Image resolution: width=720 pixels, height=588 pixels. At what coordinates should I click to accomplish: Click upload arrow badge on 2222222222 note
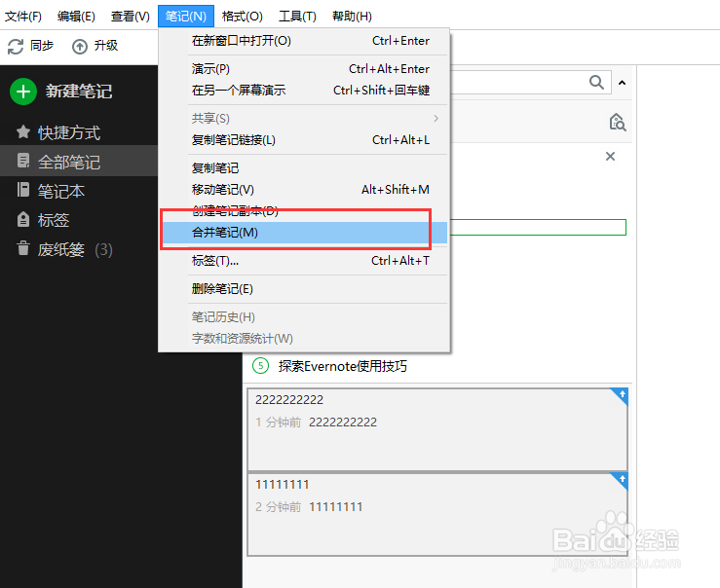pyautogui.click(x=622, y=394)
